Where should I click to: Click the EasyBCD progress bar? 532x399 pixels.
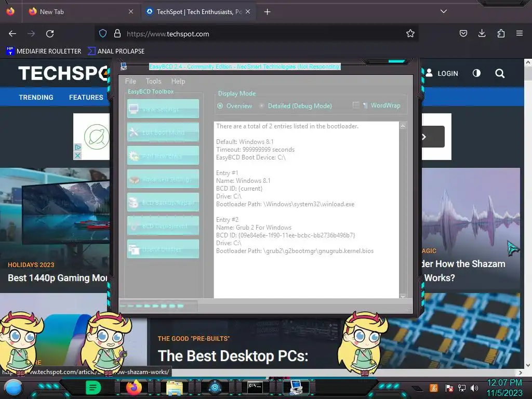(158, 306)
